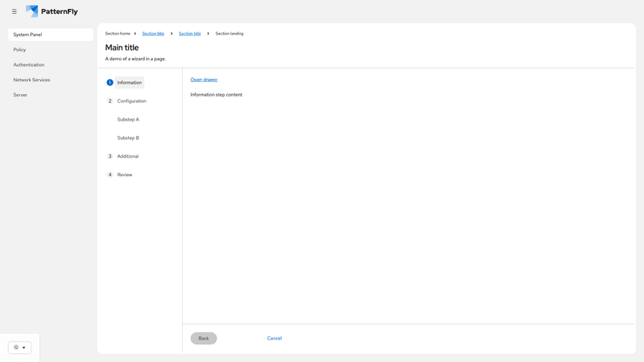Screen dimensions: 644x362
Task: Open Policy navigation item
Action: tap(51, 50)
